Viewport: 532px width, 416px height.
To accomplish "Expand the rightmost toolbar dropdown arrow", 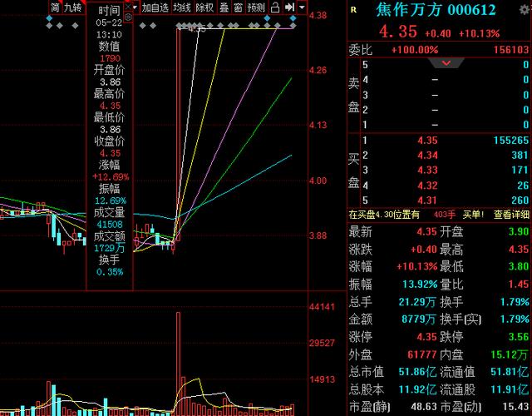I will 302,7.
